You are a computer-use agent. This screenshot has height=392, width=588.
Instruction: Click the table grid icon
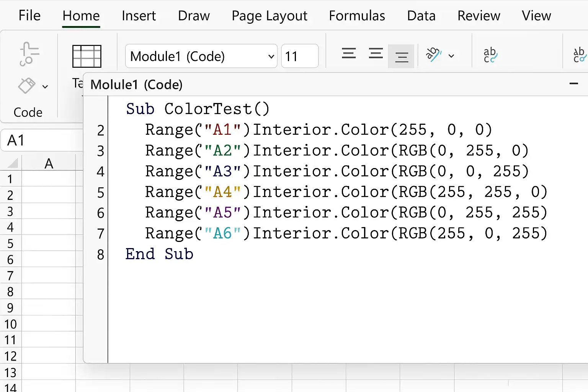pyautogui.click(x=87, y=56)
